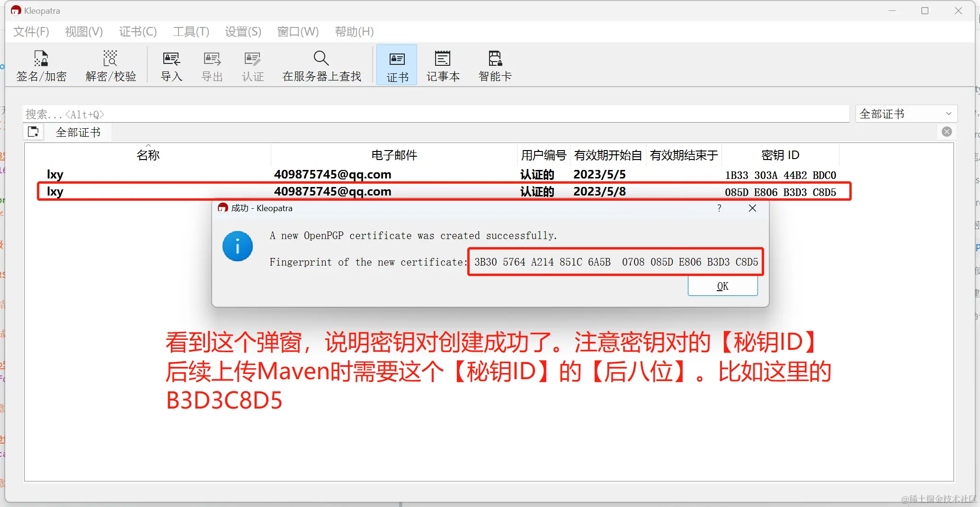Open the 工具(T) menu

(x=191, y=31)
